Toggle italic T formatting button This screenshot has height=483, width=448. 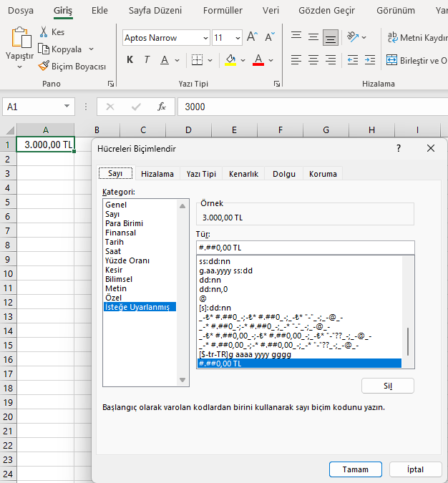[x=147, y=60]
